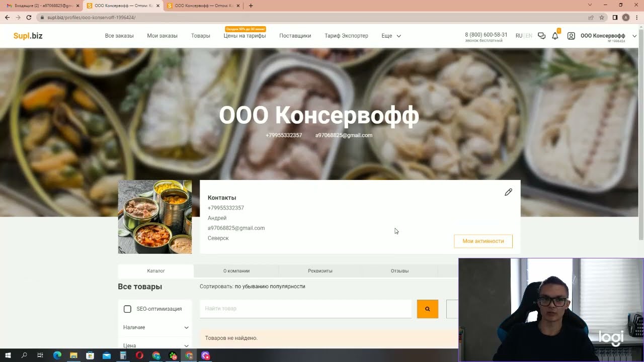This screenshot has height=362, width=644.
Task: Go to Товары in the navigation
Action: pyautogui.click(x=200, y=36)
